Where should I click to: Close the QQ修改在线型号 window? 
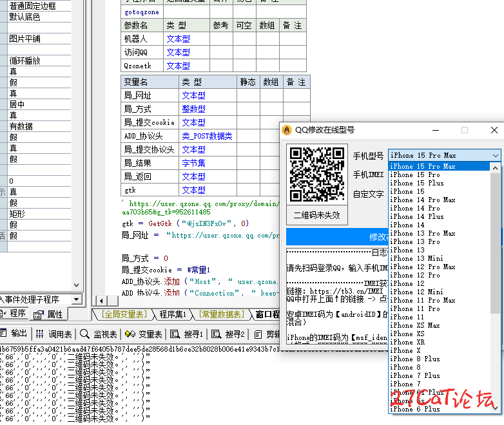coord(494,130)
